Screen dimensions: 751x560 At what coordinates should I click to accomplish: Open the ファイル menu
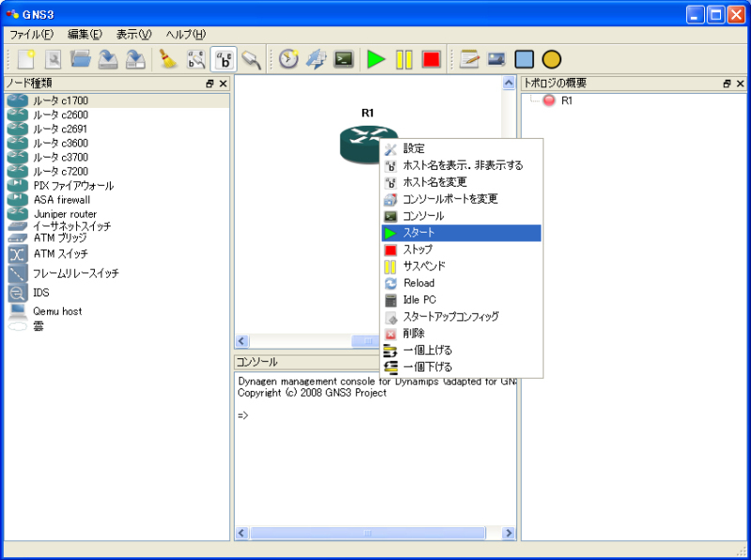click(31, 34)
